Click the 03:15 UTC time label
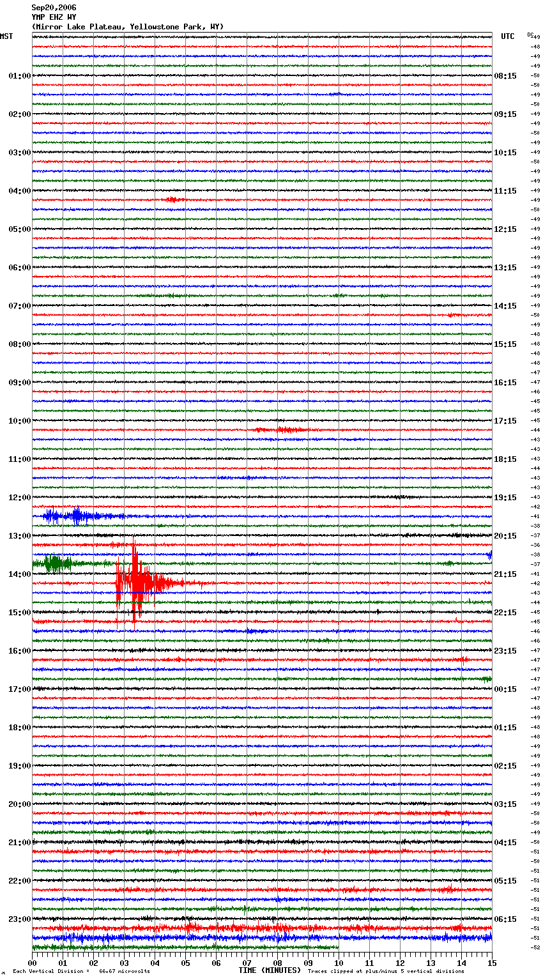 point(505,804)
